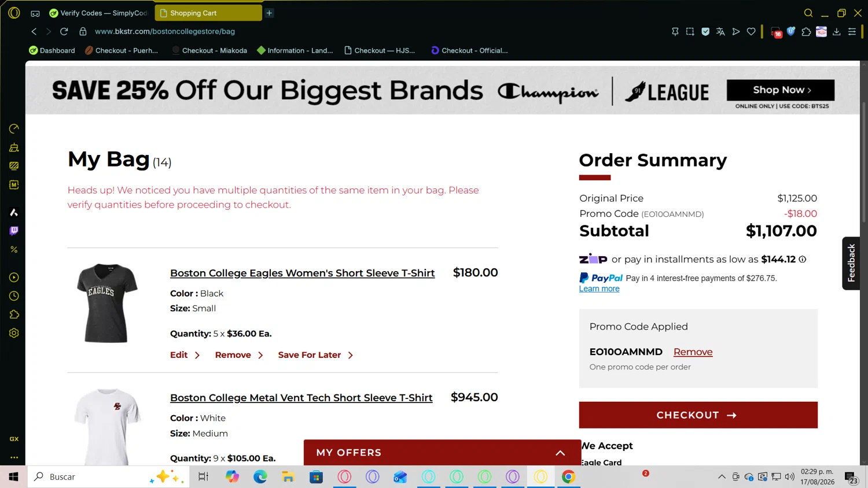
Task: Edit the Eagles Women's T-Shirt item
Action: pos(179,355)
